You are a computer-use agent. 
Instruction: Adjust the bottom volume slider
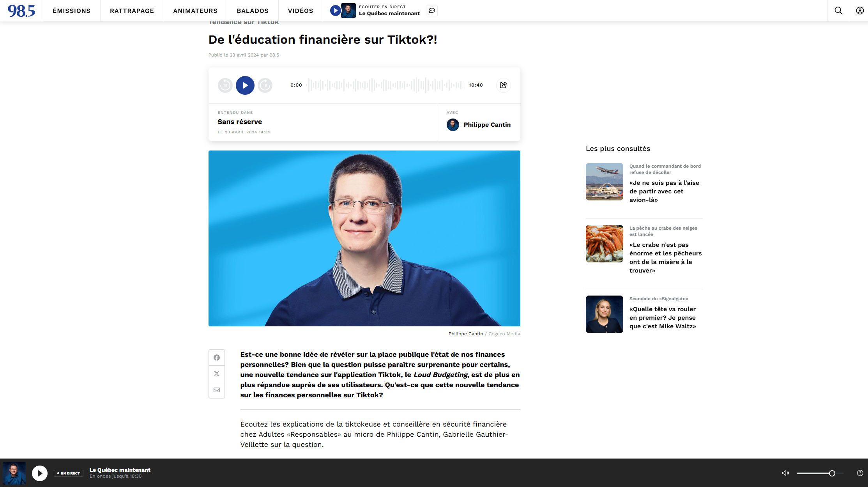(832, 473)
